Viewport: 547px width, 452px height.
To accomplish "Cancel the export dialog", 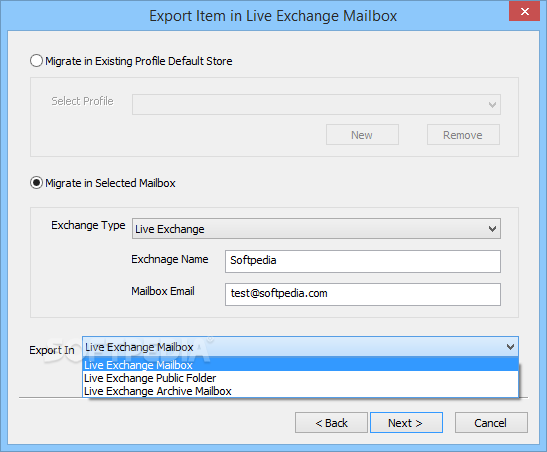I will [491, 423].
